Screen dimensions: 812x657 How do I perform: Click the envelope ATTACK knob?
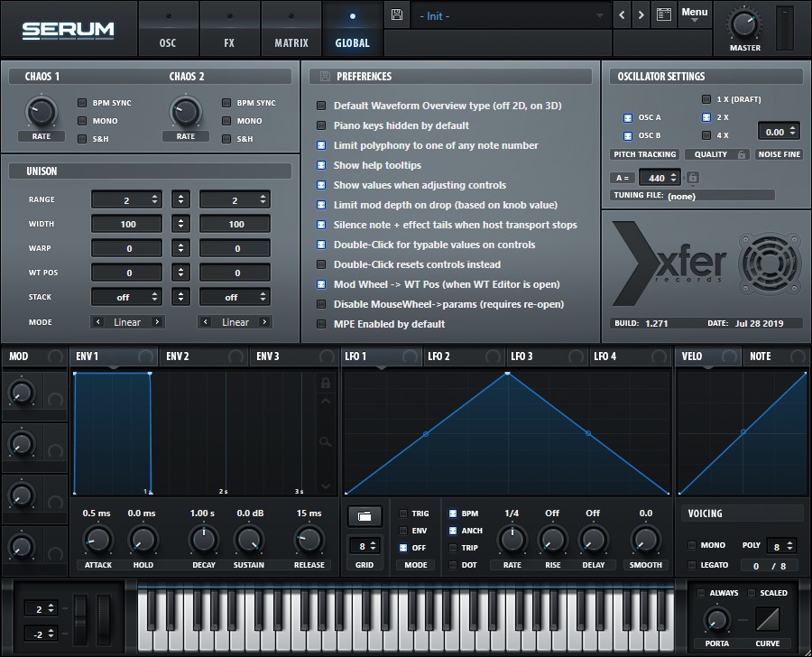click(x=97, y=540)
